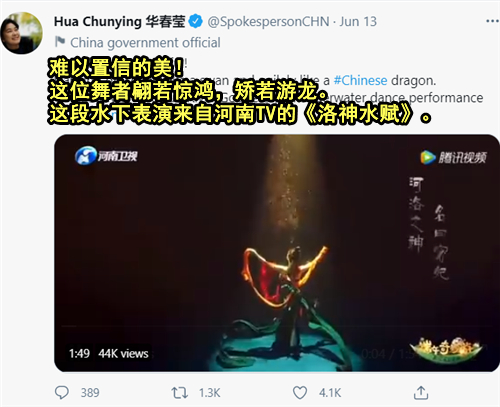This screenshot has width=500, height=407.
Task: Click the #Chinese hashtag
Action: click(361, 80)
